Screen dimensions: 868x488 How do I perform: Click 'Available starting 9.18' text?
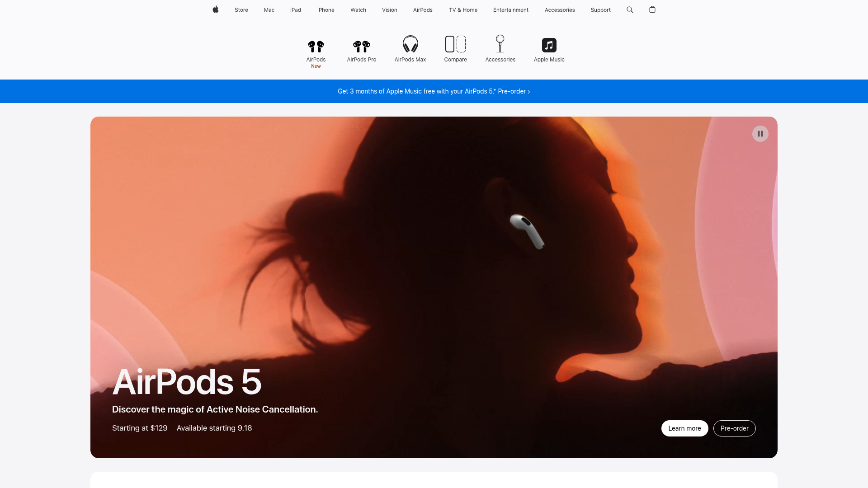(214, 428)
